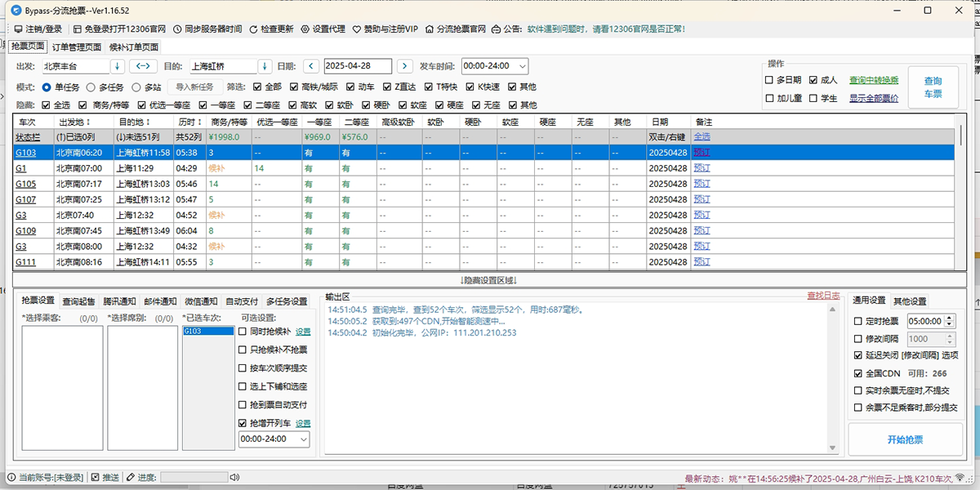Screen dimensions: 980x490
Task: Enable the 同时抢候补 checkbox
Action: [x=243, y=332]
